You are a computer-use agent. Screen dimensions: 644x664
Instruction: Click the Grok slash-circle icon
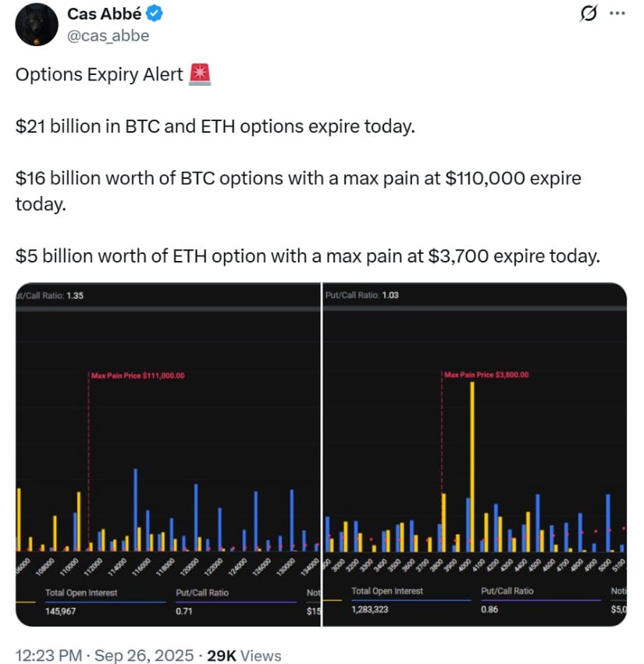588,14
